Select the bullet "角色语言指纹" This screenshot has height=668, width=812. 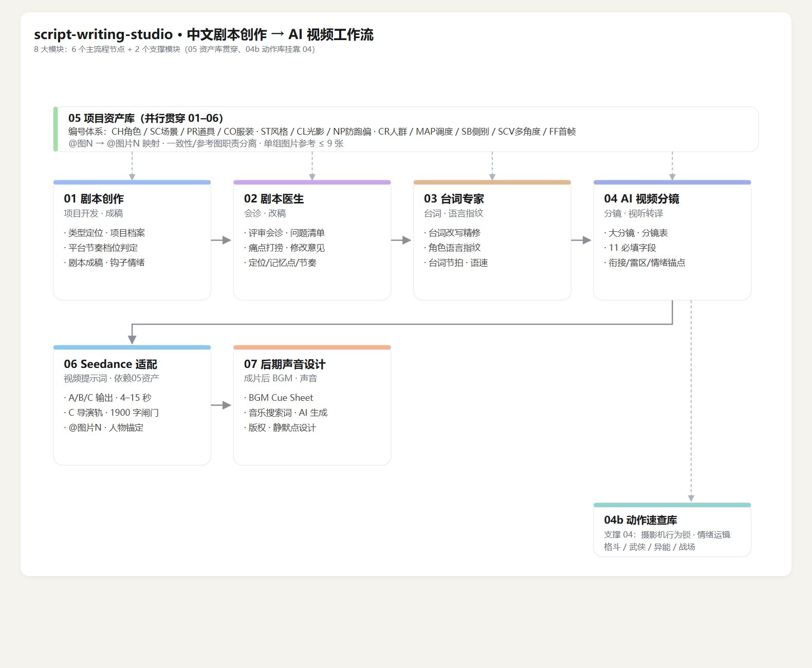(452, 248)
